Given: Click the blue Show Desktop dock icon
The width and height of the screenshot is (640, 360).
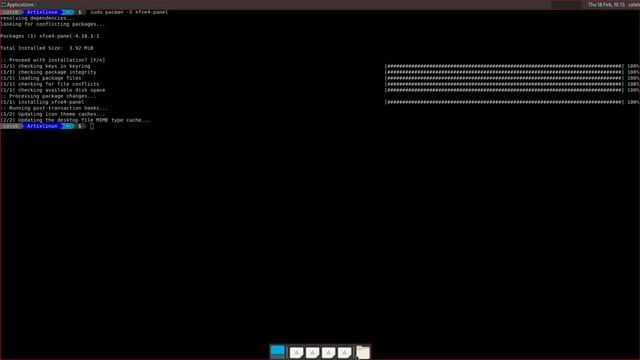Looking at the screenshot, I should point(278,352).
